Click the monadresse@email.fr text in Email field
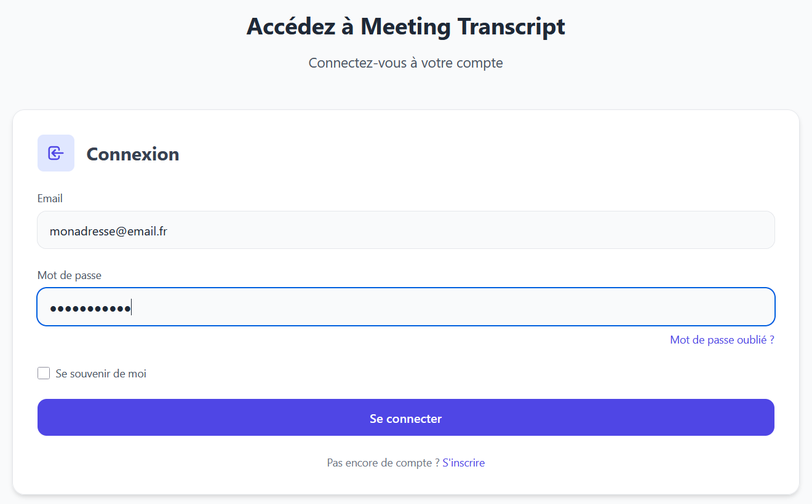The width and height of the screenshot is (812, 504). [x=109, y=231]
